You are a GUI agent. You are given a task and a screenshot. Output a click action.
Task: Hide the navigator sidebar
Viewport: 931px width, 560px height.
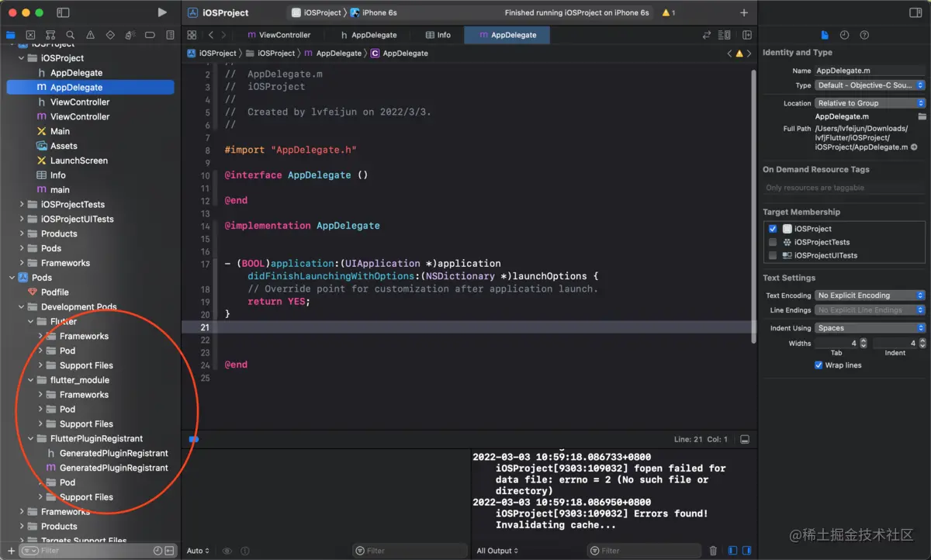coord(63,12)
